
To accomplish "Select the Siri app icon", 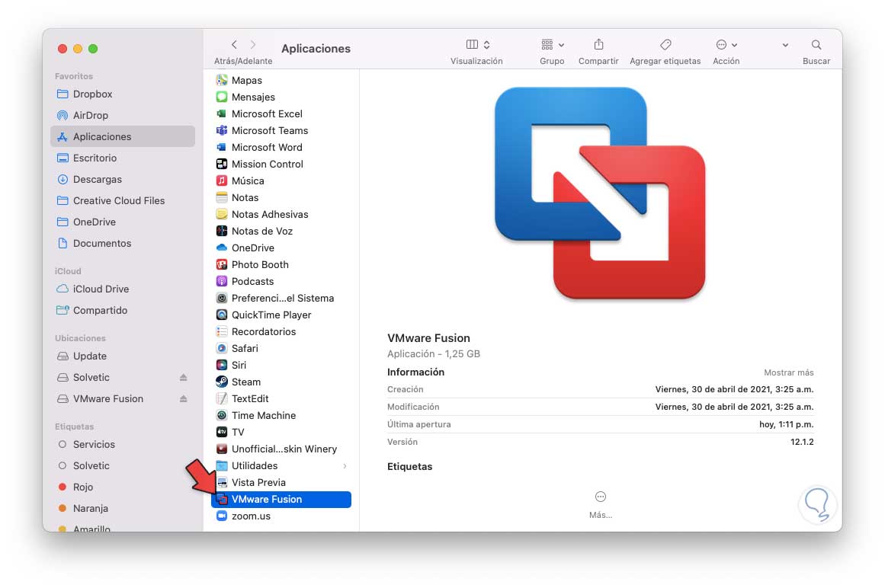I will 222,366.
